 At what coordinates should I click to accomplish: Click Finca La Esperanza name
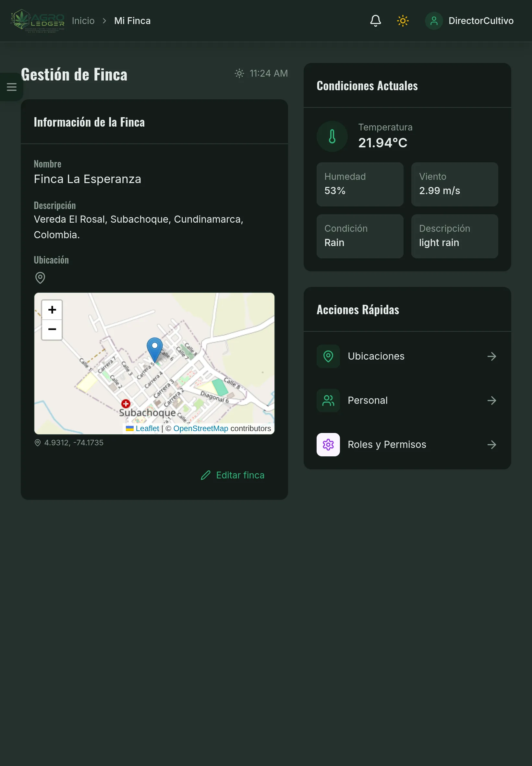[x=87, y=179]
